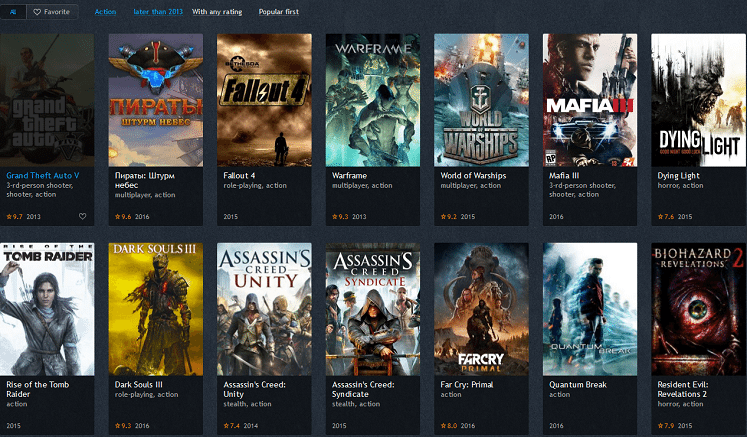Open the 'Warframe' title link
Screen dimensions: 747x437
[349, 175]
